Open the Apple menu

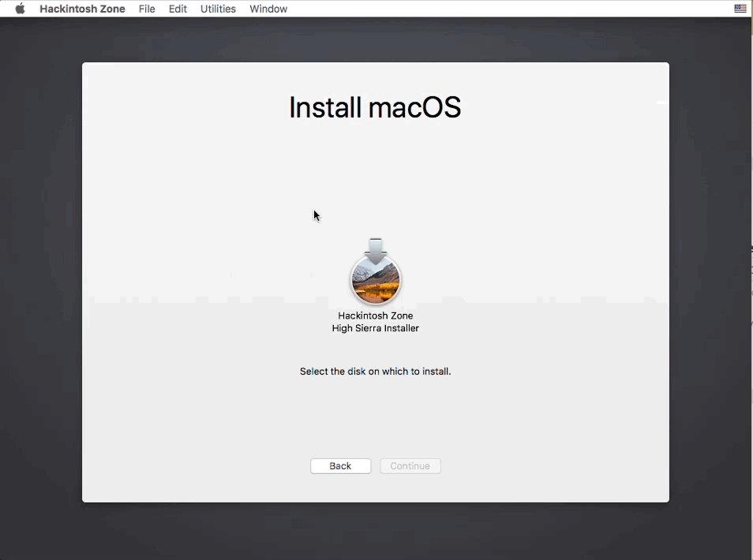coord(21,9)
